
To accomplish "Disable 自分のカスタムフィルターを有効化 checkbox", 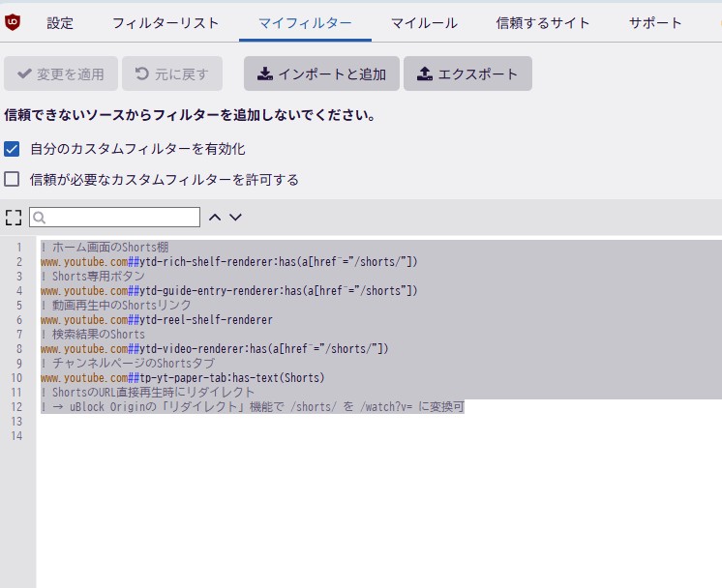I will point(12,149).
